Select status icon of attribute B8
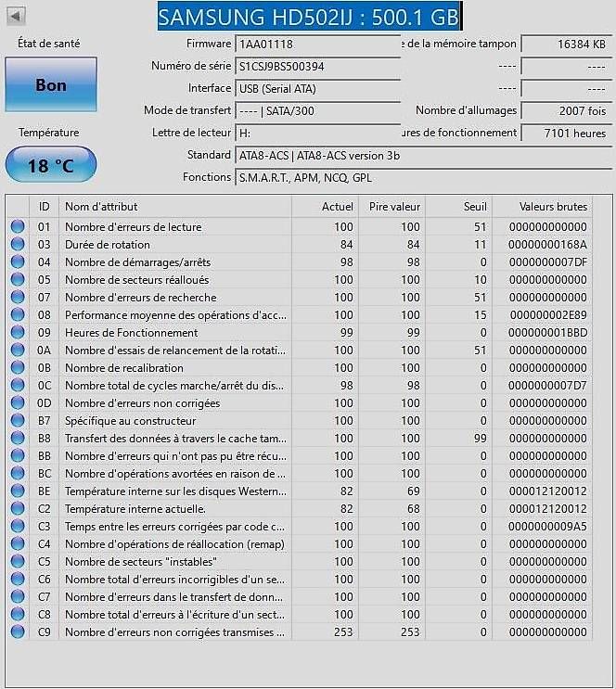The image size is (616, 689). [x=18, y=438]
